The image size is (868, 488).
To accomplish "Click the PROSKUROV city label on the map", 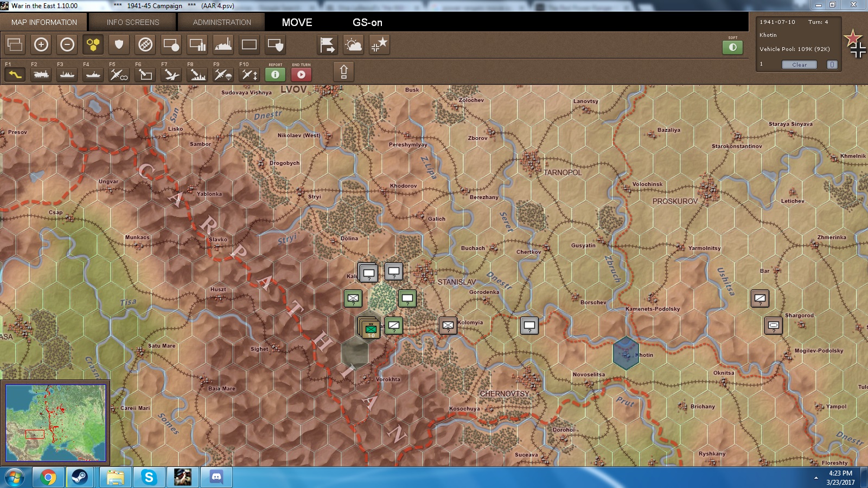I will 675,201.
